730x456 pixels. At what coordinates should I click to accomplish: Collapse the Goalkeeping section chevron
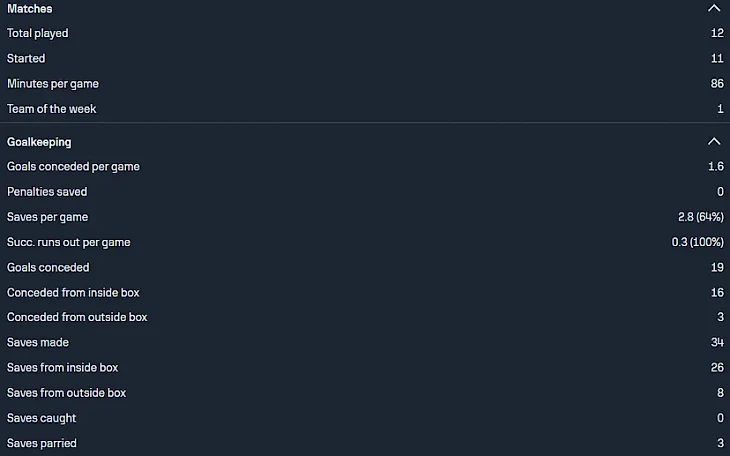click(713, 142)
